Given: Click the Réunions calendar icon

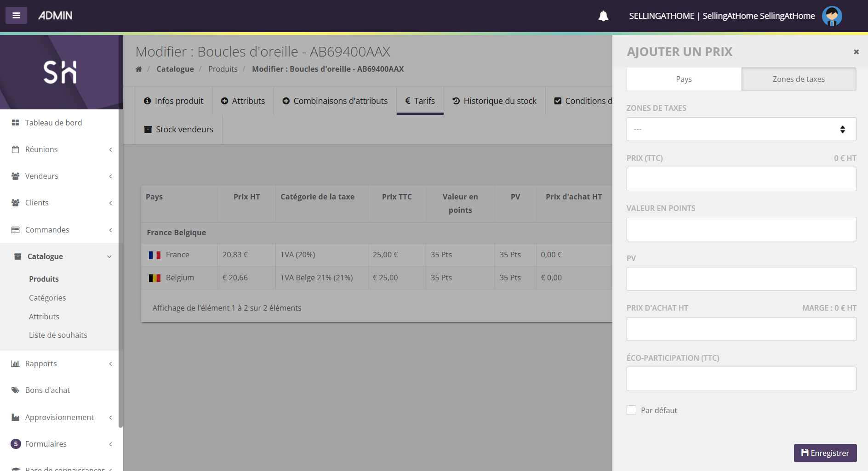Looking at the screenshot, I should tap(15, 149).
